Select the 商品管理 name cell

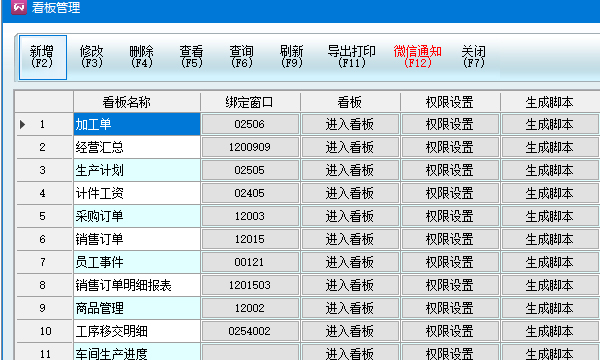137,308
